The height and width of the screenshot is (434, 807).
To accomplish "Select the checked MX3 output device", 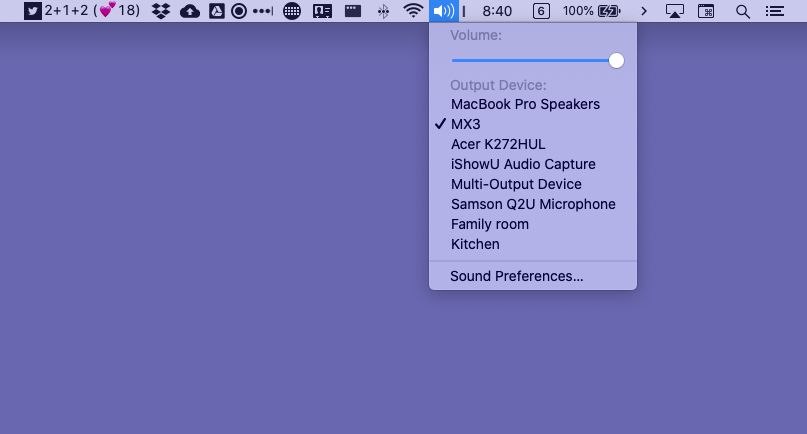I will tap(466, 124).
